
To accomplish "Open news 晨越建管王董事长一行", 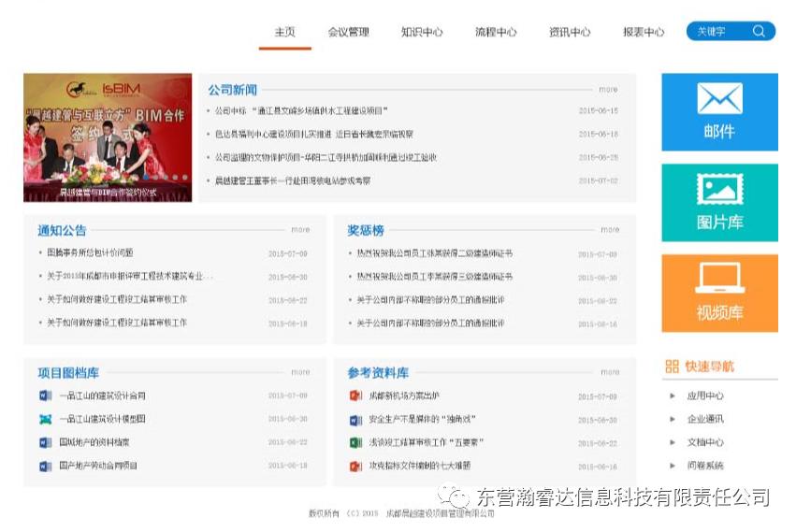I will [293, 180].
